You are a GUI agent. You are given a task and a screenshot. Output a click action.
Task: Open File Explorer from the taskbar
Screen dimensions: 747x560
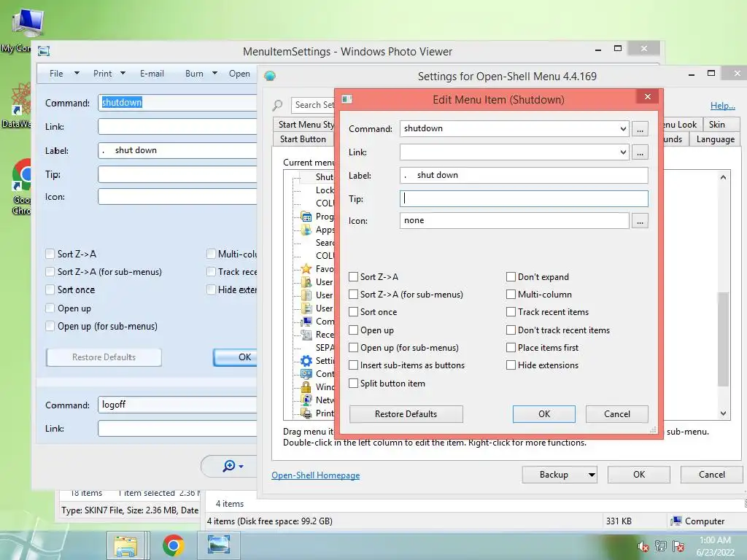[125, 545]
